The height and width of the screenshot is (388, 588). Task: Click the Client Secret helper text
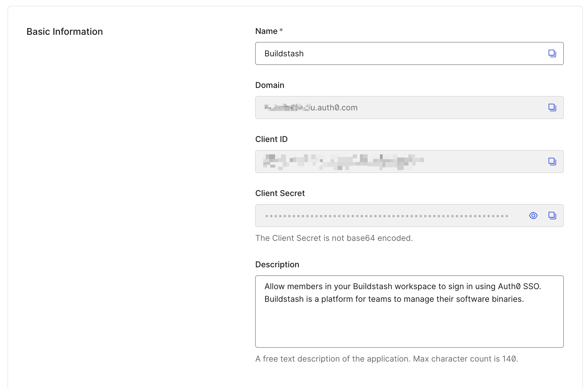334,238
